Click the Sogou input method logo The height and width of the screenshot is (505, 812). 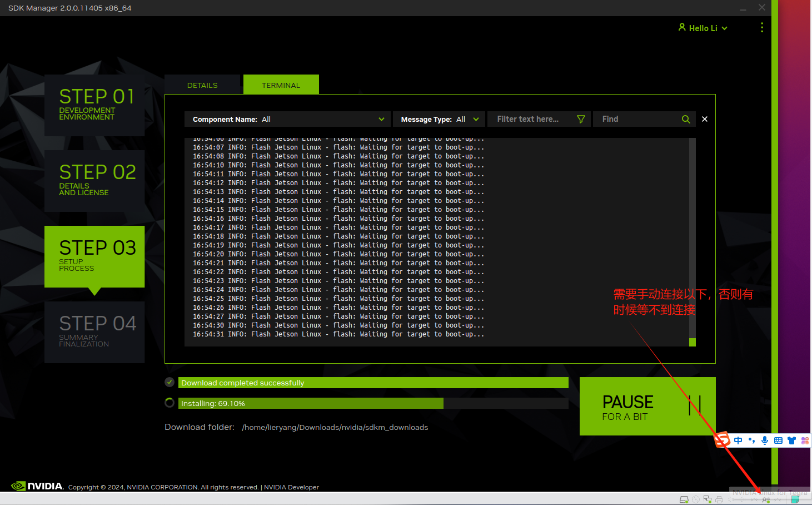tap(722, 440)
